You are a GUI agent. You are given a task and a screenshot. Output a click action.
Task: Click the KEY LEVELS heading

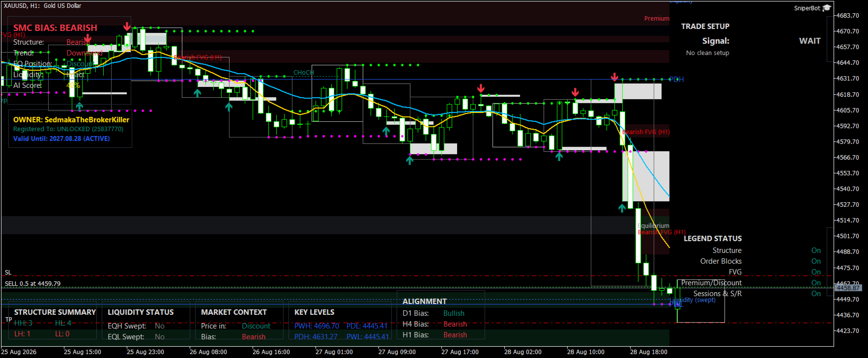coord(314,312)
